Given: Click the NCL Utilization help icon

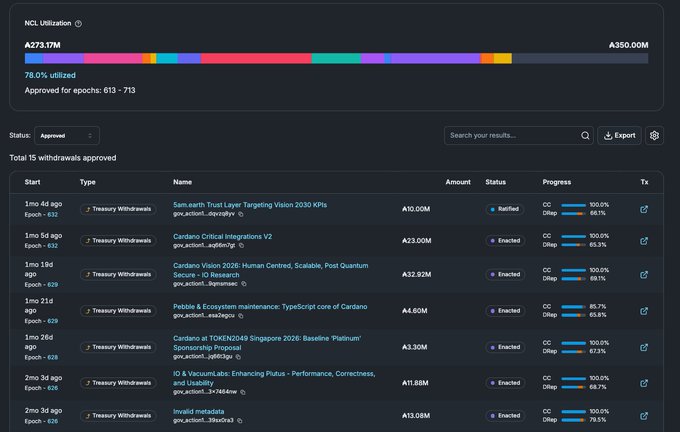Looking at the screenshot, I should (x=78, y=23).
